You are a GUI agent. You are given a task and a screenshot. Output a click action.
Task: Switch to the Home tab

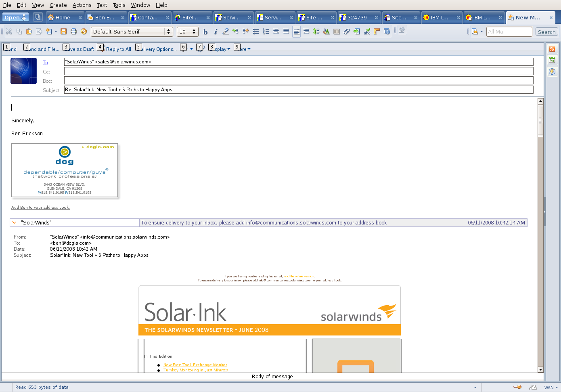(x=65, y=17)
